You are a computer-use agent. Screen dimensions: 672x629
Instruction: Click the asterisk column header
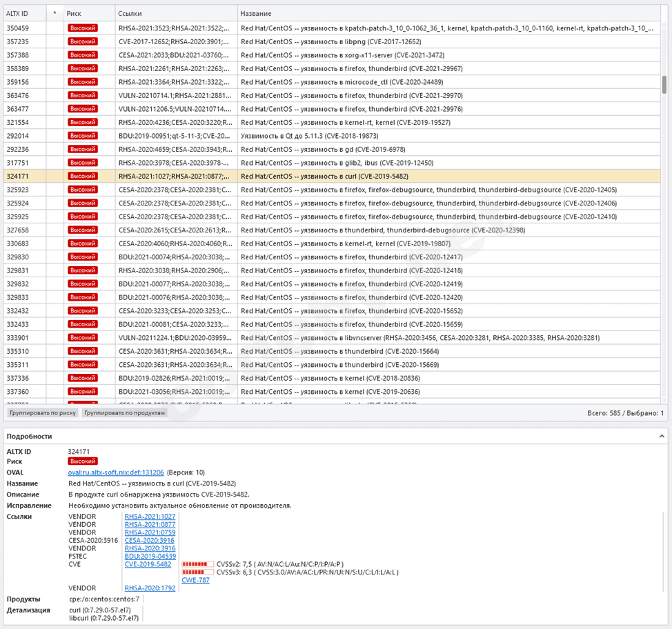pyautogui.click(x=55, y=13)
